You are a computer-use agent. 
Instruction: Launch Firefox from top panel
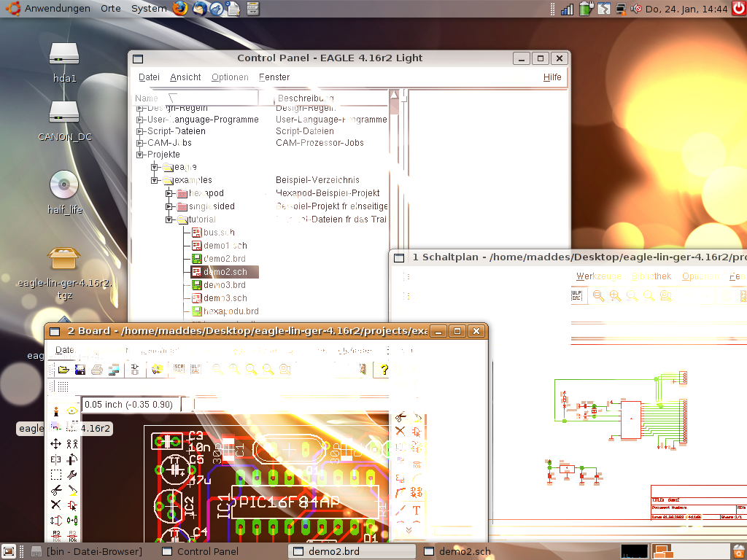(179, 9)
